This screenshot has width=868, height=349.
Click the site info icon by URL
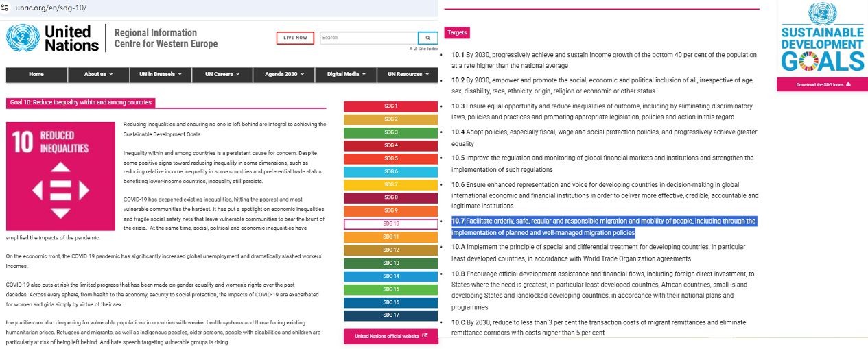(5, 8)
